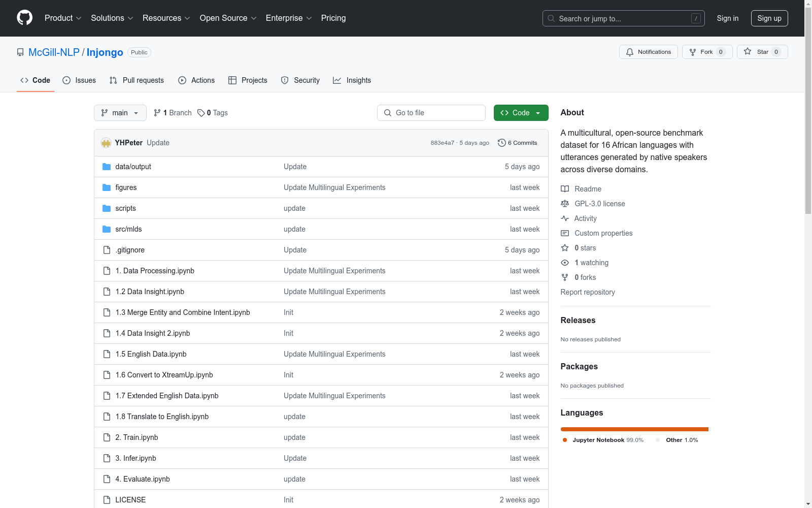The height and width of the screenshot is (508, 812).
Task: Select the Custom properties icon
Action: tap(565, 233)
